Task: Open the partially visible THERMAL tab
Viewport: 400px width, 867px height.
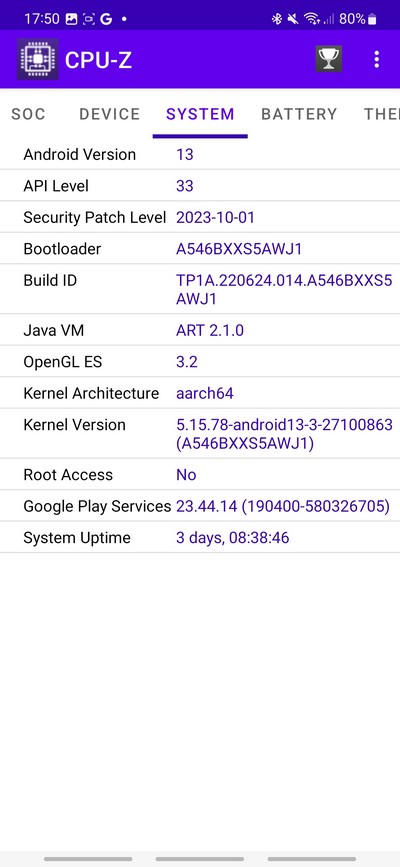Action: pos(381,114)
